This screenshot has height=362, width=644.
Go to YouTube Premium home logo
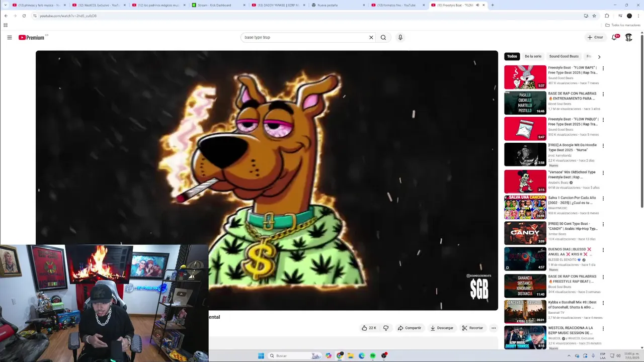tap(32, 37)
